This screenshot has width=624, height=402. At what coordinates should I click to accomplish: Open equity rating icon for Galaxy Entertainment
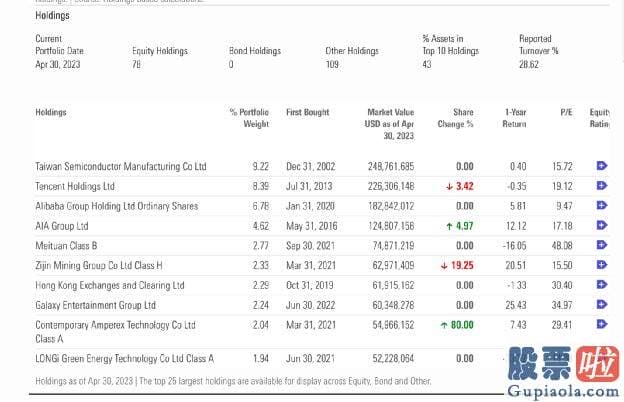602,304
